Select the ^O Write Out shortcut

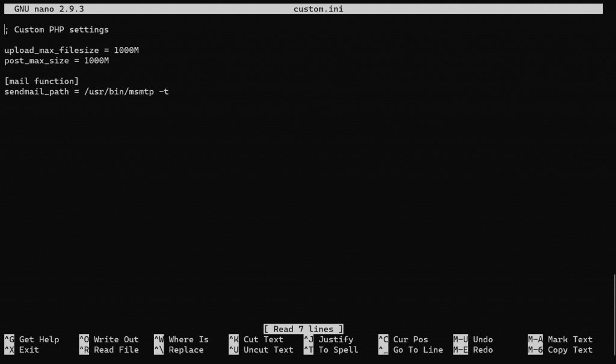coord(109,339)
